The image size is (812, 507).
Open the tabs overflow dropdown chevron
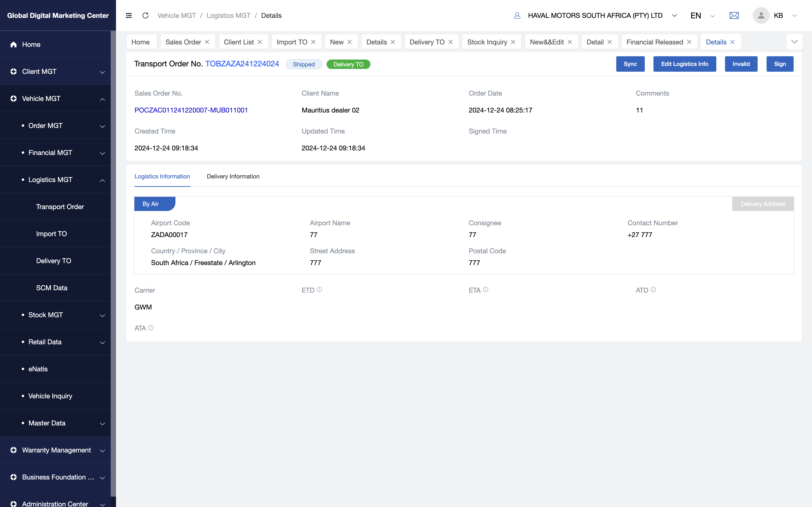pos(794,42)
